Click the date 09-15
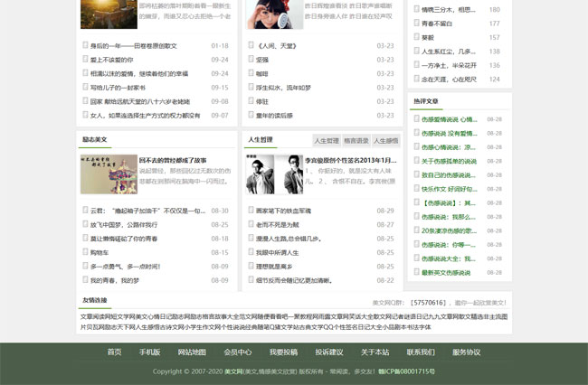The image size is (588, 385). coord(220,88)
